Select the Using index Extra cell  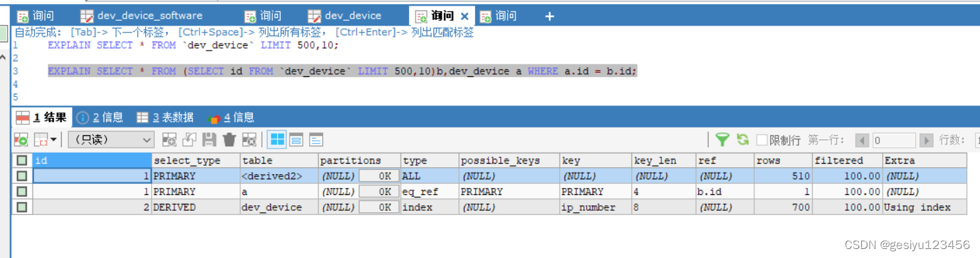(924, 207)
